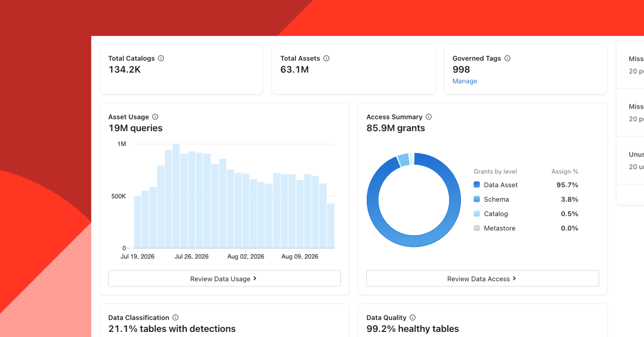Image resolution: width=644 pixels, height=337 pixels.
Task: Click the last, shortest bar in usage chart
Action: point(331,226)
